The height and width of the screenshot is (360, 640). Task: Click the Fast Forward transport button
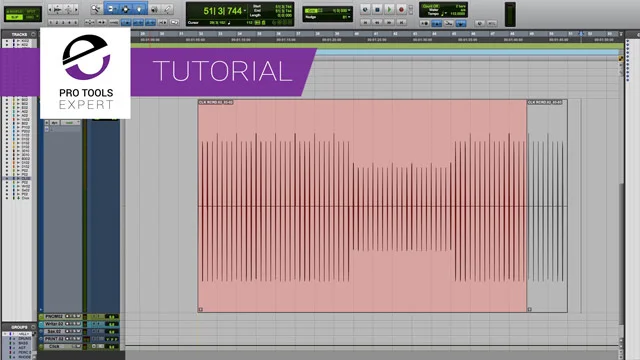(x=389, y=22)
